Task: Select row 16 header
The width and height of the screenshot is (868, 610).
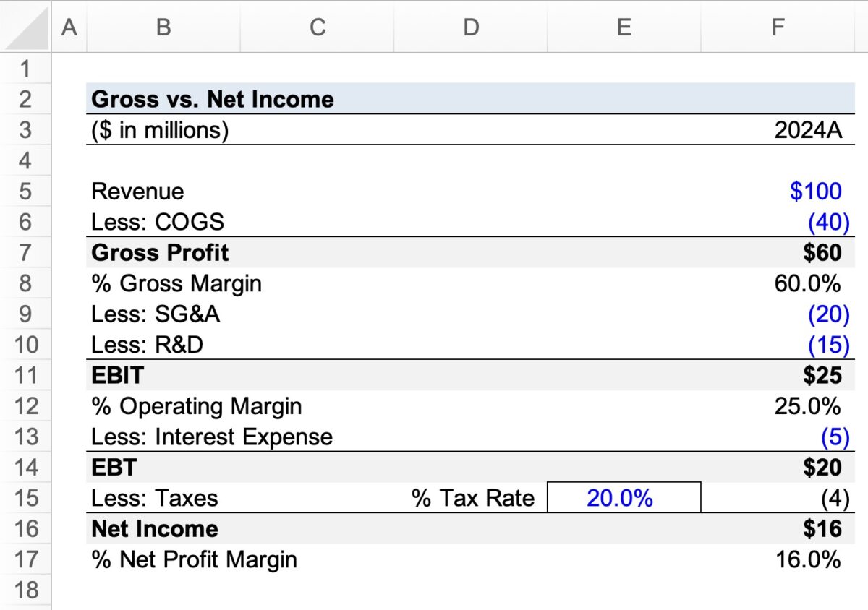Action: tap(27, 528)
